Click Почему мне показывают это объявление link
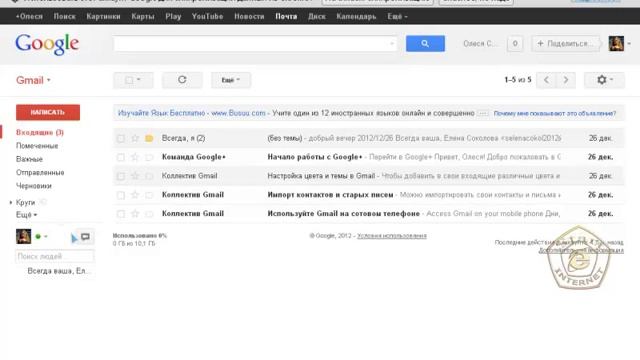This screenshot has height=360, width=640. click(555, 113)
